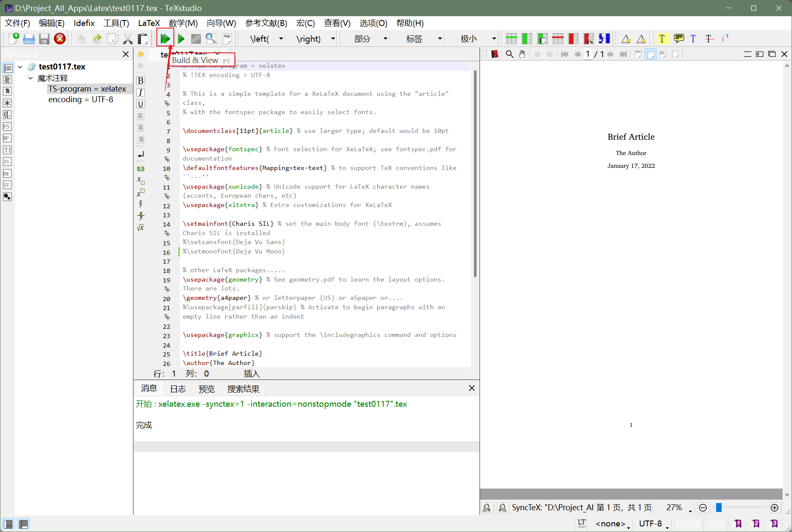Close the Structure panel

pos(125,54)
